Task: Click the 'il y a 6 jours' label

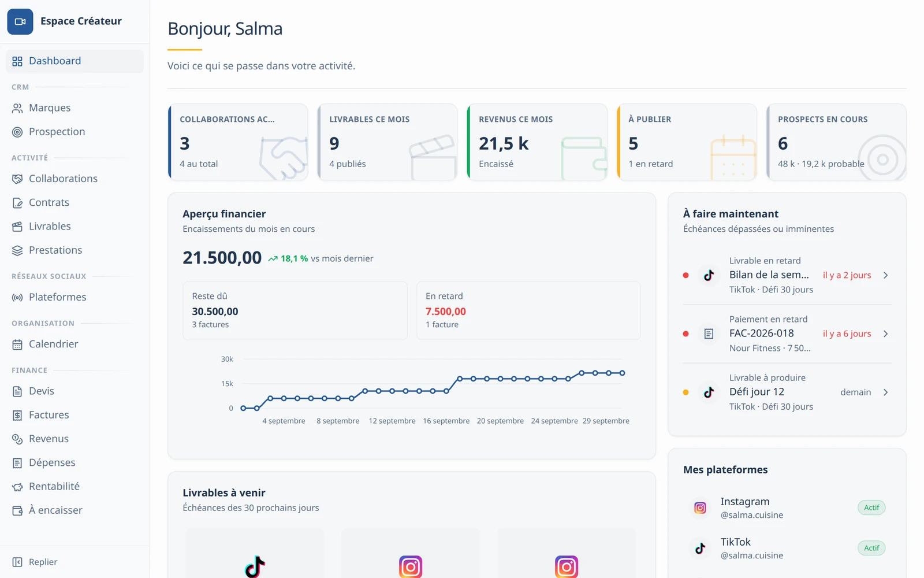Action: point(847,334)
